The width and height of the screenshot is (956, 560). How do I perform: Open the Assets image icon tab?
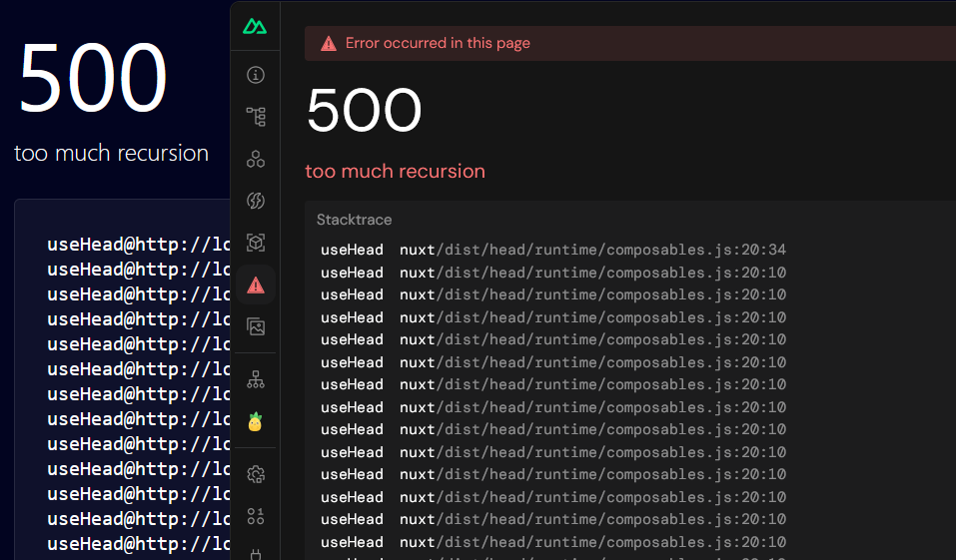(256, 326)
